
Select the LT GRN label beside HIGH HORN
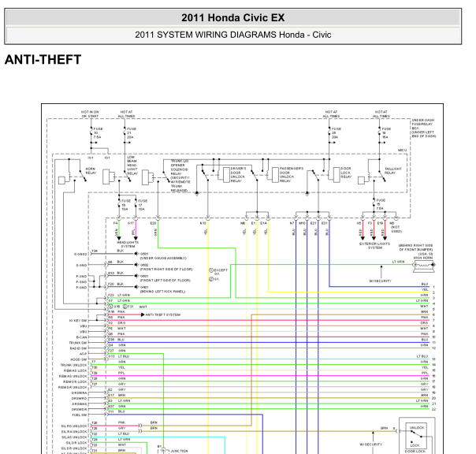pos(398,262)
